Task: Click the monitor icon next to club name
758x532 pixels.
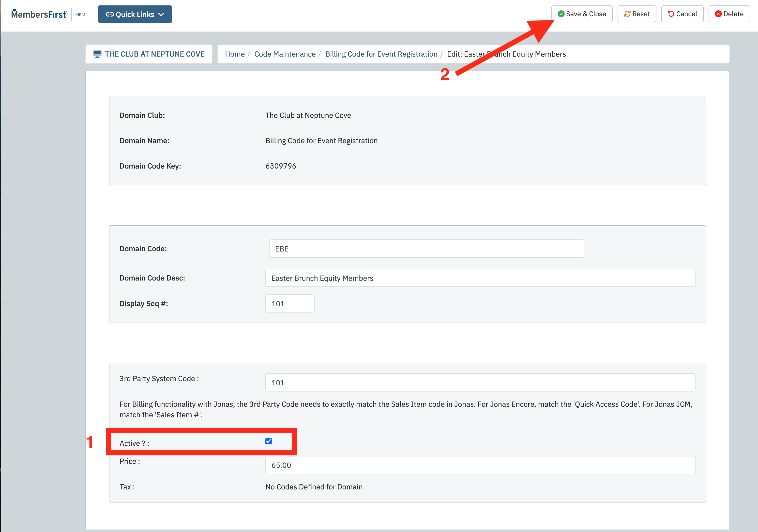Action: pyautogui.click(x=97, y=54)
